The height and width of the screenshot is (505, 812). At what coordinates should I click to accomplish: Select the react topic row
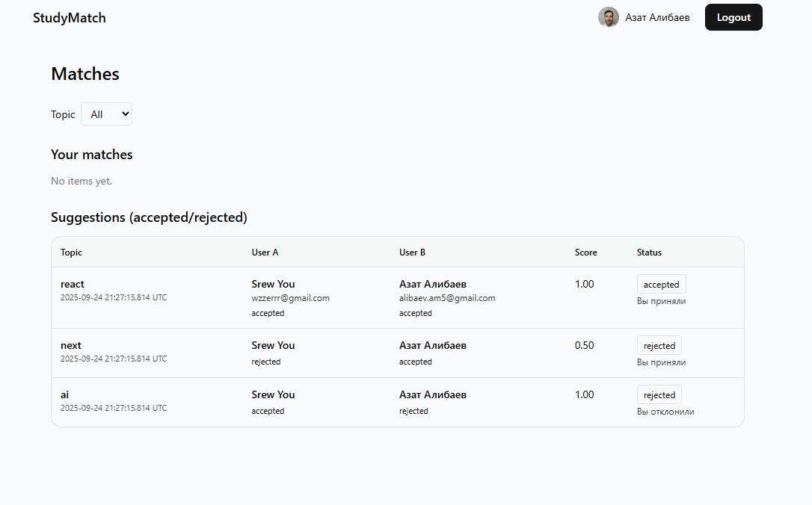[x=73, y=284]
